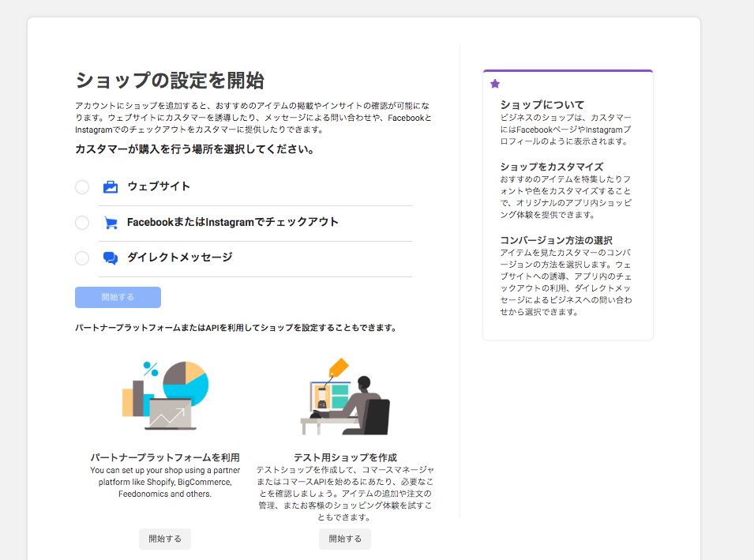Click the purple star icon

coord(495,84)
